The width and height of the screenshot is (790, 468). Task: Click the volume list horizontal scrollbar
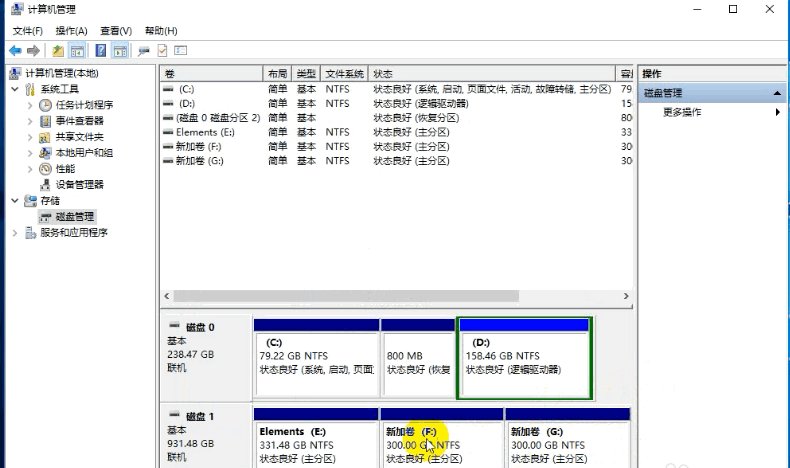(396, 297)
